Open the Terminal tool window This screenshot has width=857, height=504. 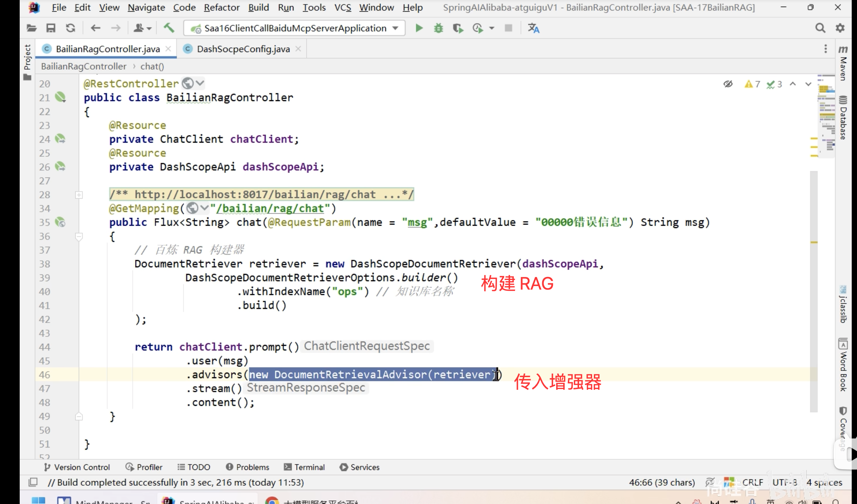(x=305, y=467)
